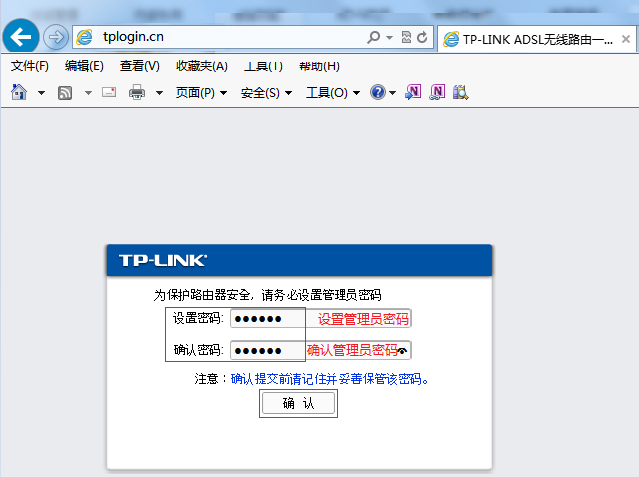Screen dimensions: 639x477
Task: Click into the 设置密码 password field
Action: [x=321, y=318]
